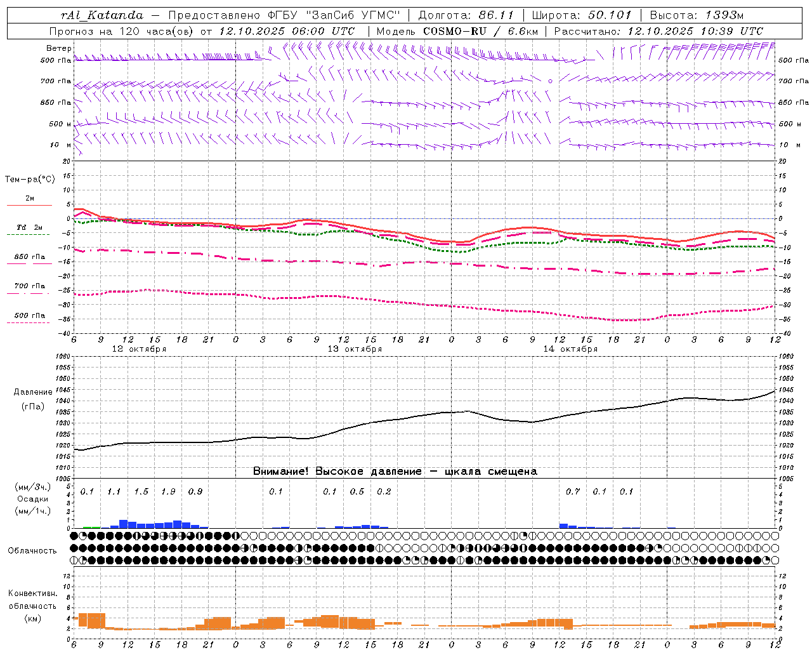Click the '(мм/3ч.)' precipitation unit label

tap(32, 487)
